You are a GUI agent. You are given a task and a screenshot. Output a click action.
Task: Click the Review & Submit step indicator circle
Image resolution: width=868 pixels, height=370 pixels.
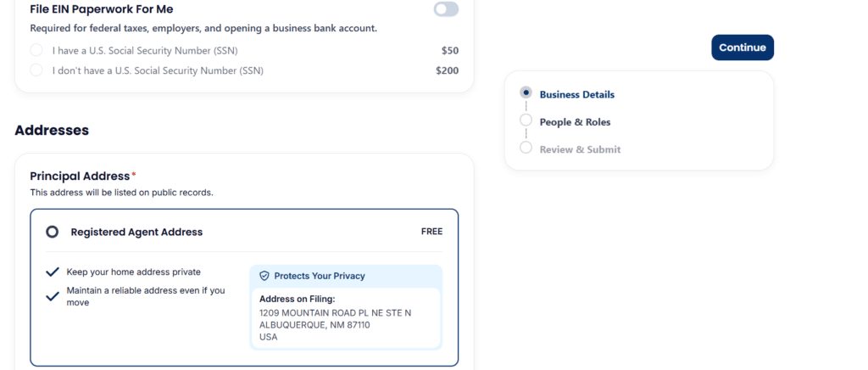526,148
